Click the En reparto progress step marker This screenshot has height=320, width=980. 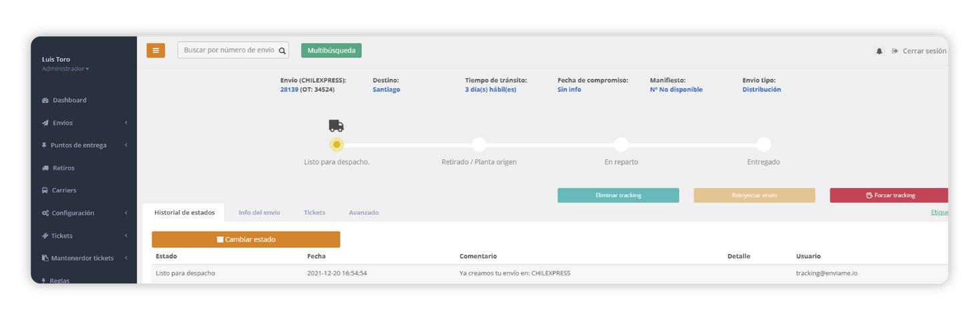tap(621, 145)
